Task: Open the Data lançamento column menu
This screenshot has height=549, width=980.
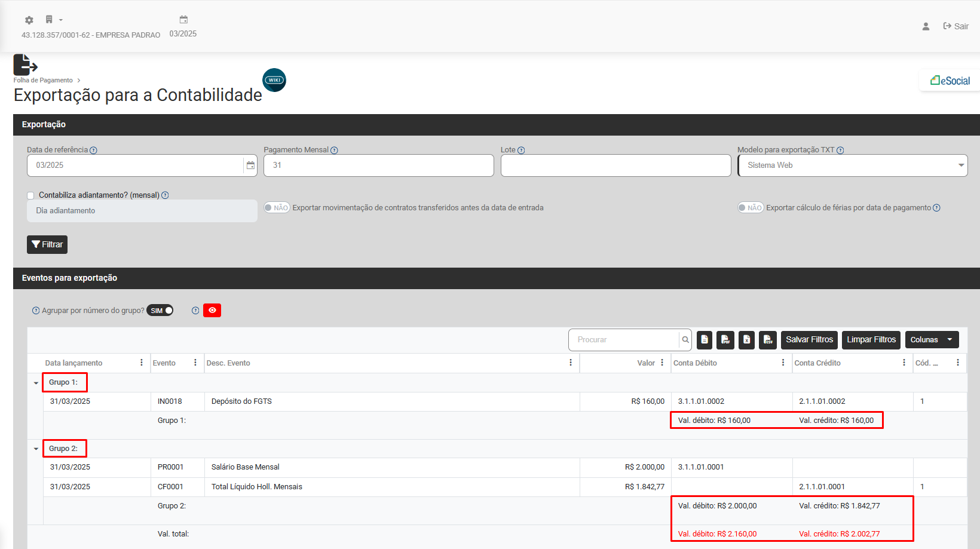Action: point(142,363)
